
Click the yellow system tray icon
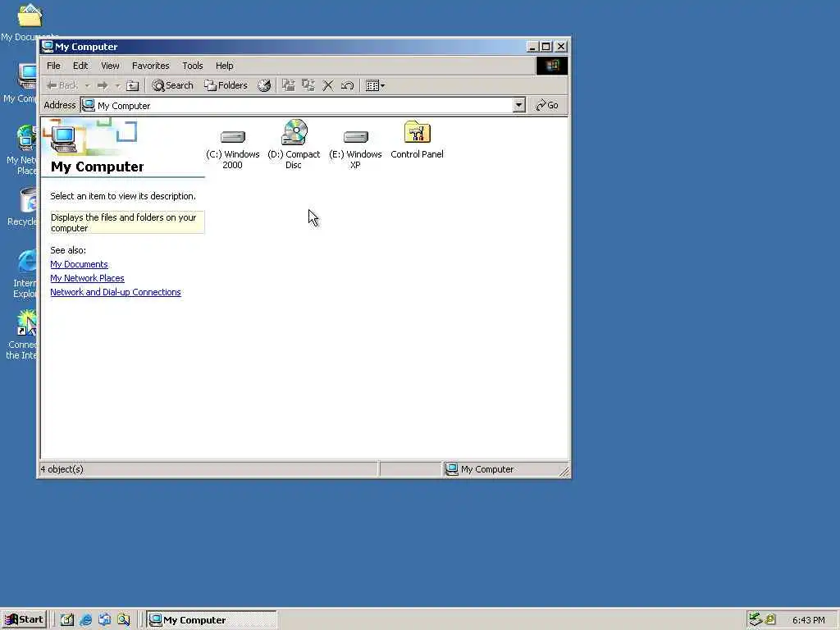(x=770, y=619)
